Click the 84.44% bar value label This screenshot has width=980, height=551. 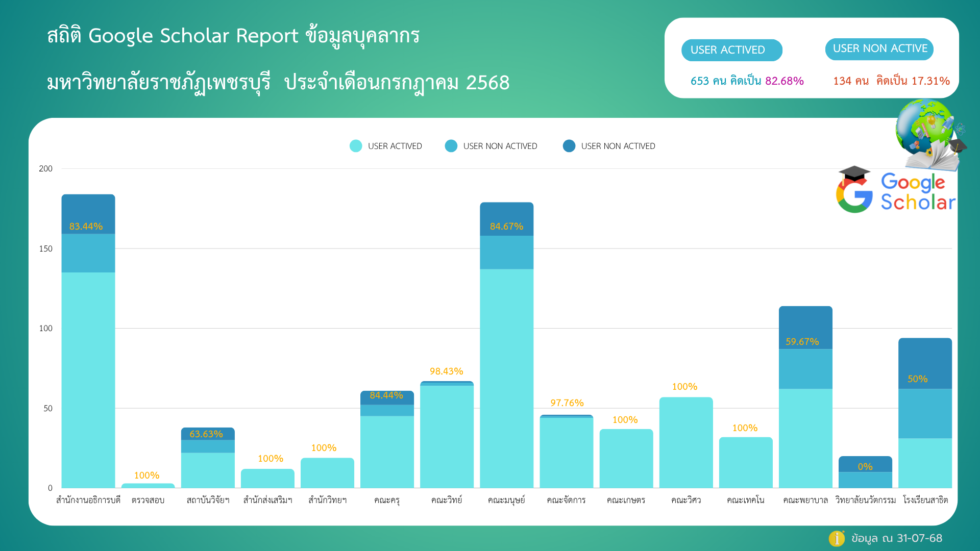tap(386, 395)
